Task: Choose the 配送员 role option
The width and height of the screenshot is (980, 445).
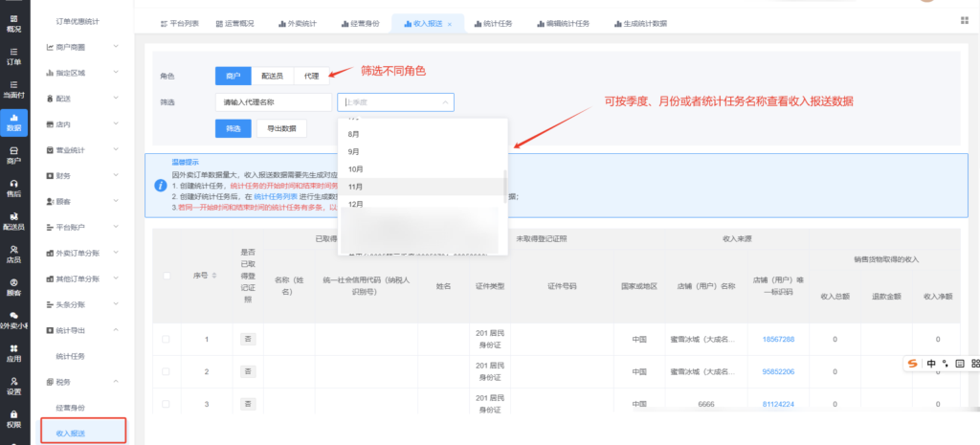Action: pos(273,76)
